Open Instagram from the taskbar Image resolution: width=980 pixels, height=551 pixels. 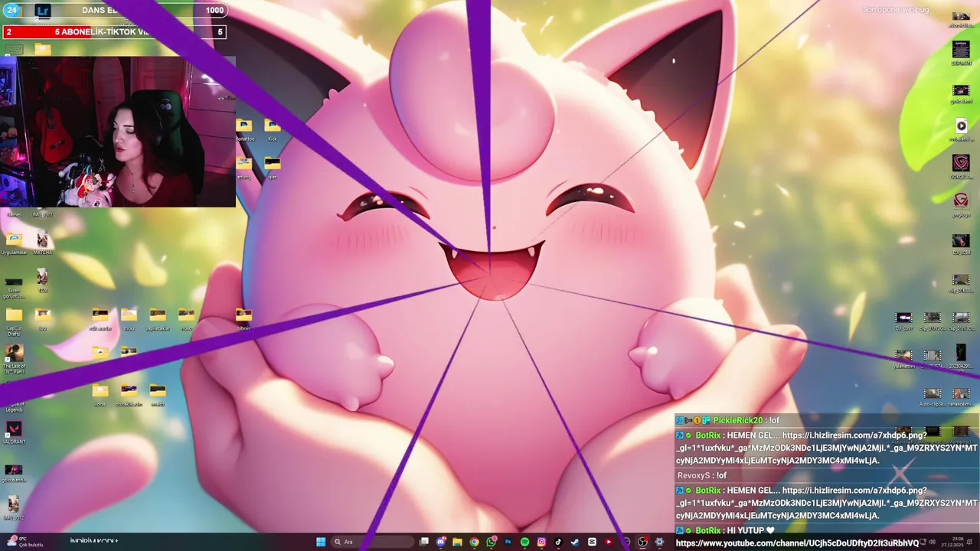click(x=541, y=542)
